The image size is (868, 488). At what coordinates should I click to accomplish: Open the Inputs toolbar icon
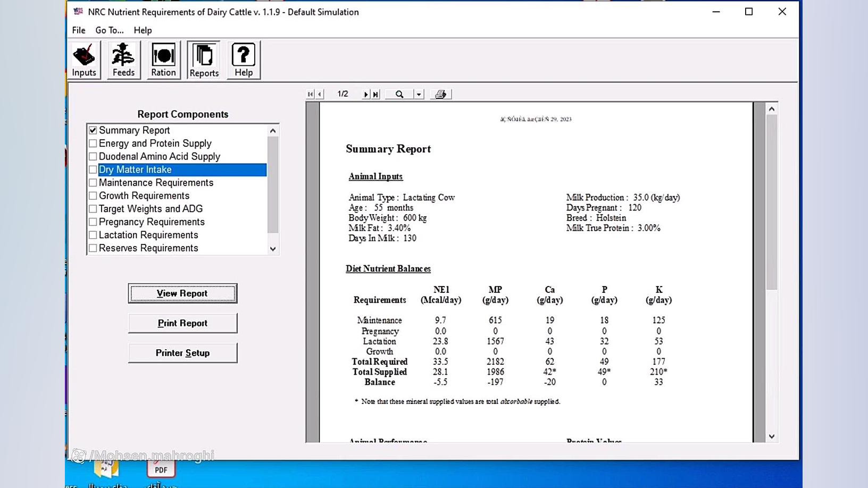pos(84,60)
